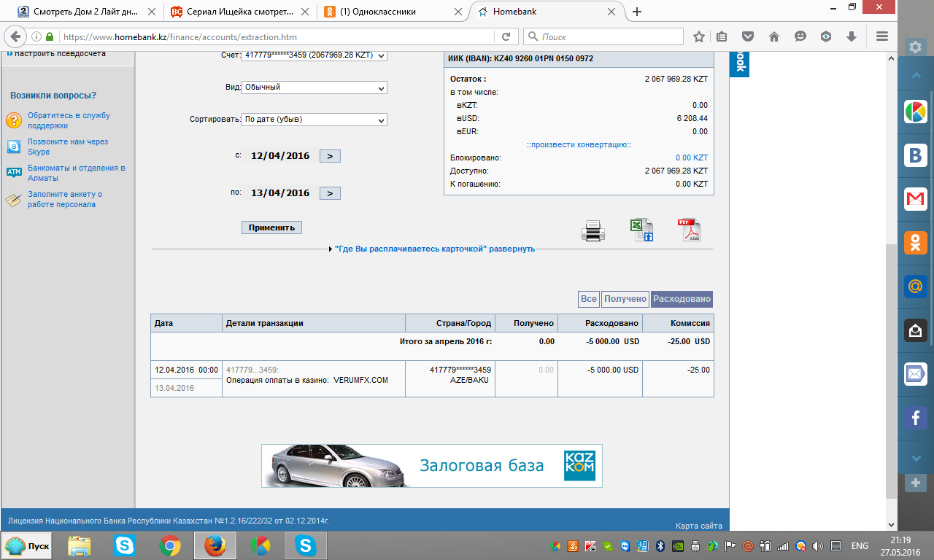Switch to 'Сериал Ищейка' browser tab
Image resolution: width=934 pixels, height=560 pixels.
click(232, 12)
